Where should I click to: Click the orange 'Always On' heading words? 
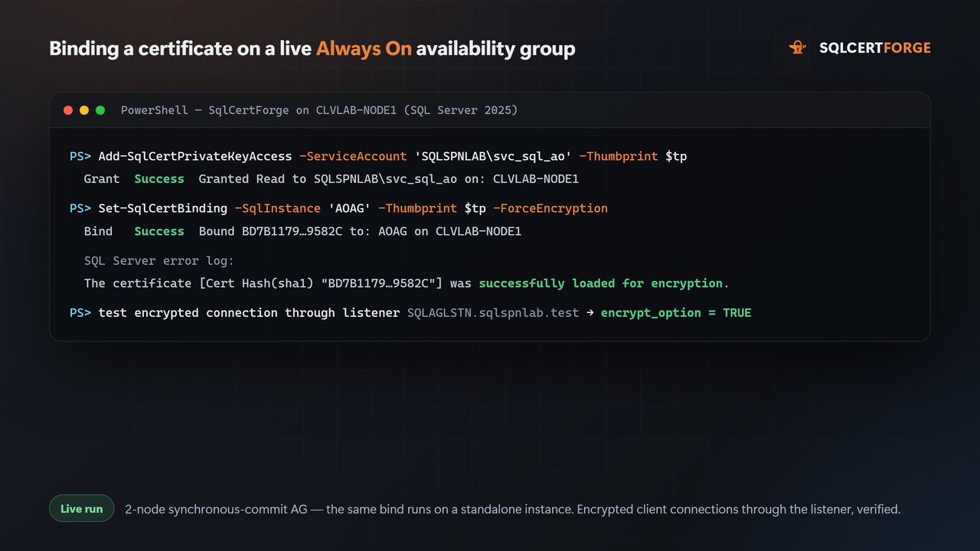[364, 49]
